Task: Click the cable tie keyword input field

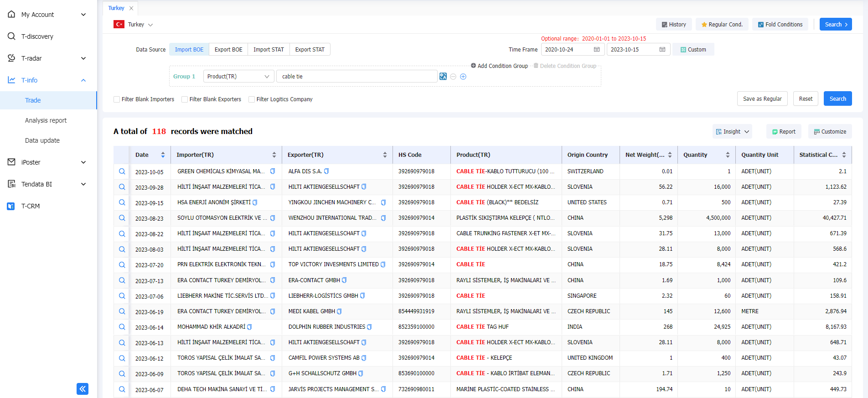Action: pyautogui.click(x=356, y=77)
